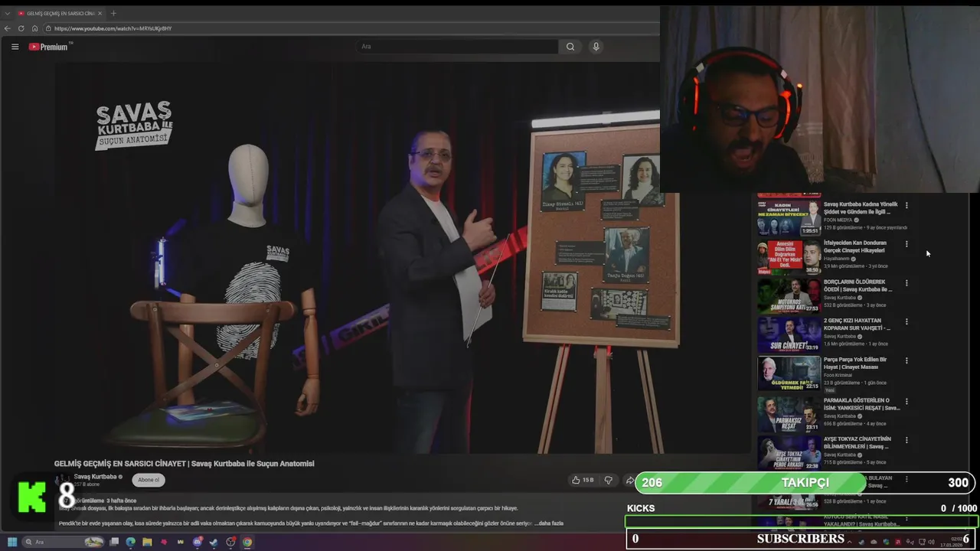Click 'FOON MEDYA' channel name
Image resolution: width=980 pixels, height=551 pixels.
click(838, 220)
